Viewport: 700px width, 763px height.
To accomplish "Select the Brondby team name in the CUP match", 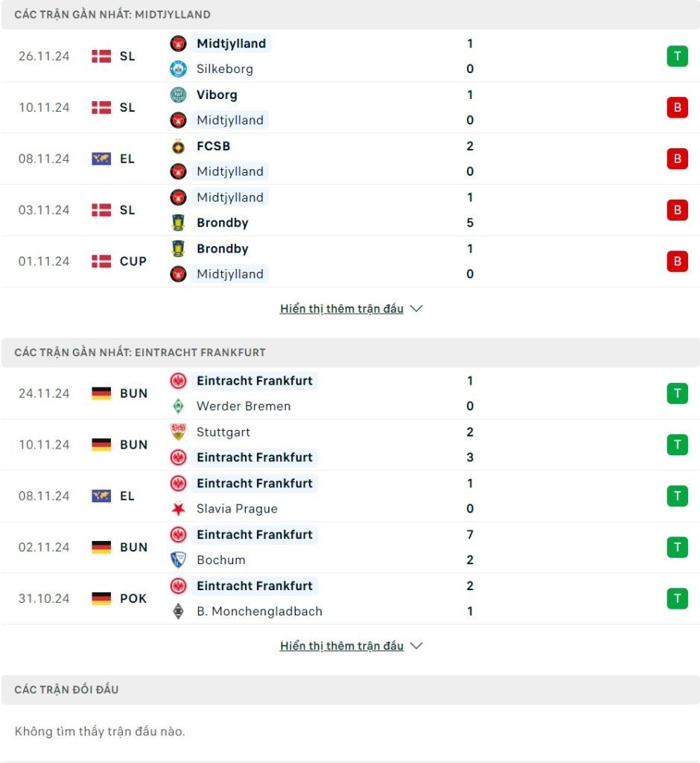I will [222, 249].
